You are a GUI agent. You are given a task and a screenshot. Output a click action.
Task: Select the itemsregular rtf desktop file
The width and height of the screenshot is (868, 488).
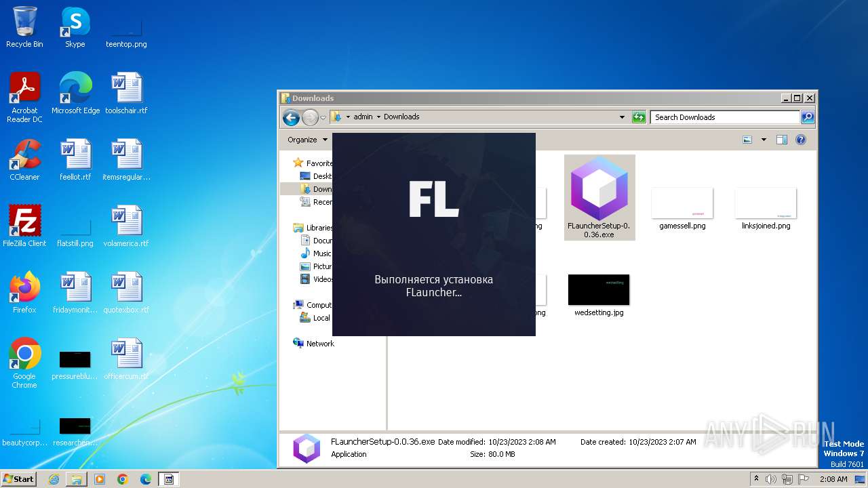pyautogui.click(x=126, y=160)
